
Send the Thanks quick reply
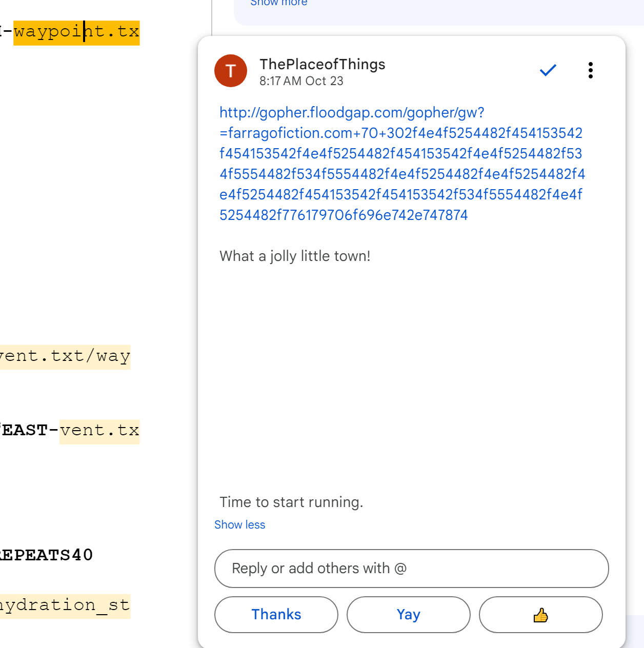click(x=276, y=615)
